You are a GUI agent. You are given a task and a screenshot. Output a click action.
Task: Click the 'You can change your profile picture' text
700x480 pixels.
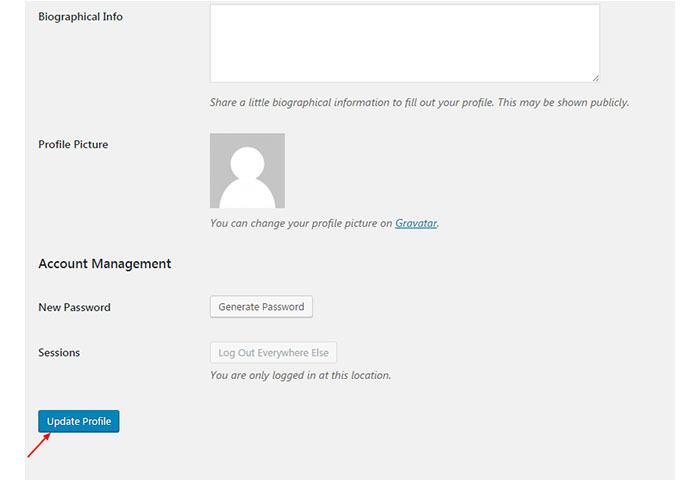[300, 223]
